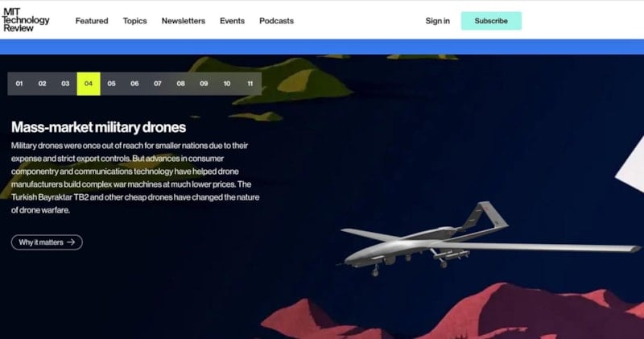Go to item 05 in the numbered bar

[112, 84]
